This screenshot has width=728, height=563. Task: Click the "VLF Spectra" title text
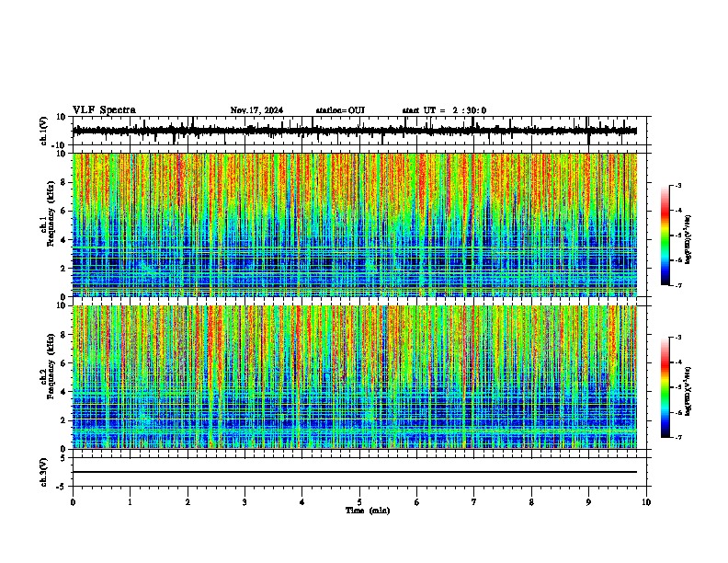pos(104,110)
